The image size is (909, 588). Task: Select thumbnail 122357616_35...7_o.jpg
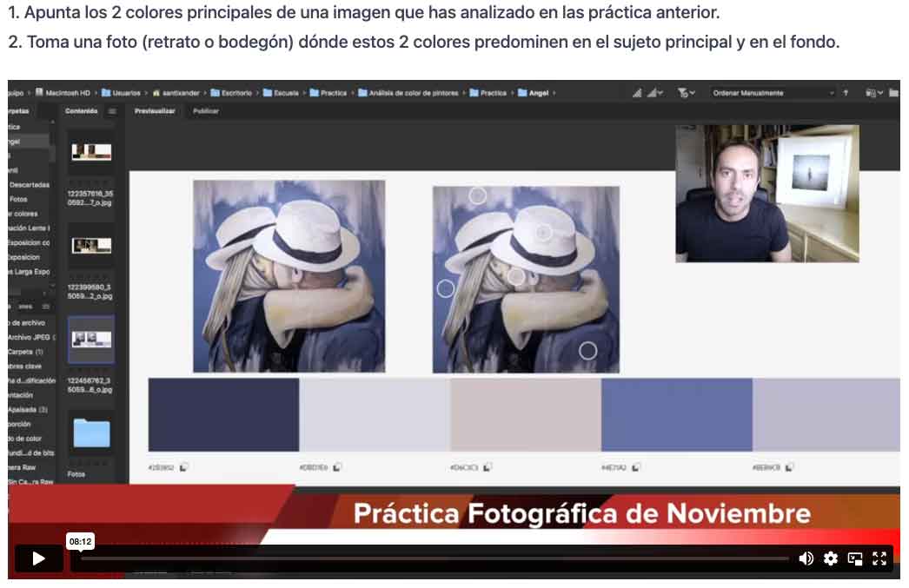[x=91, y=152]
